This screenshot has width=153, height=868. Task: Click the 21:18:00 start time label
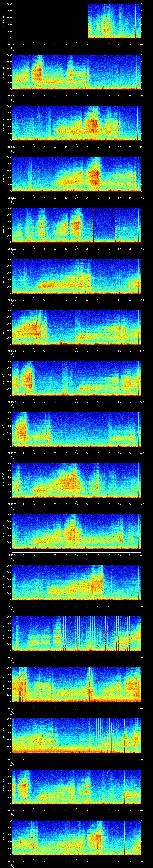(12, 504)
